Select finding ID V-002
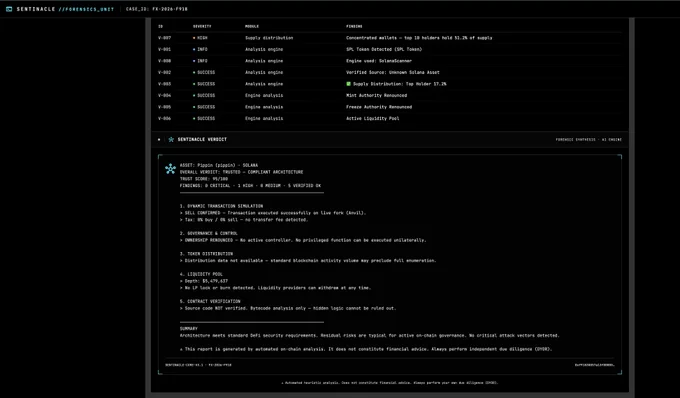This screenshot has height=398, width=680. pyautogui.click(x=164, y=72)
